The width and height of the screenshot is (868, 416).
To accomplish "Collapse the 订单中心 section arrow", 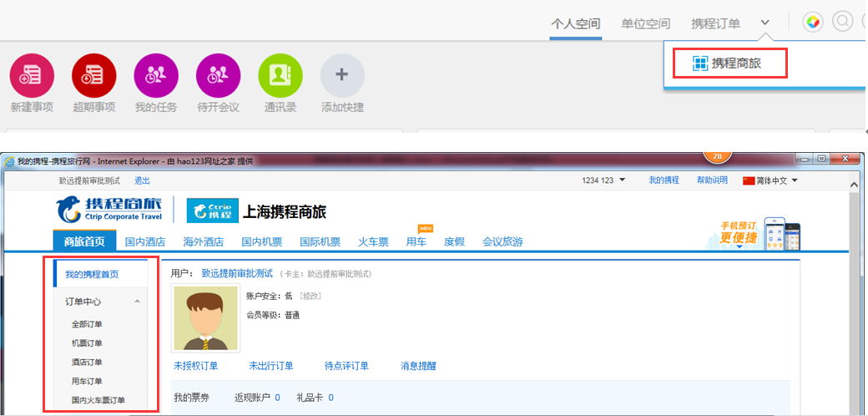I will click(x=137, y=301).
